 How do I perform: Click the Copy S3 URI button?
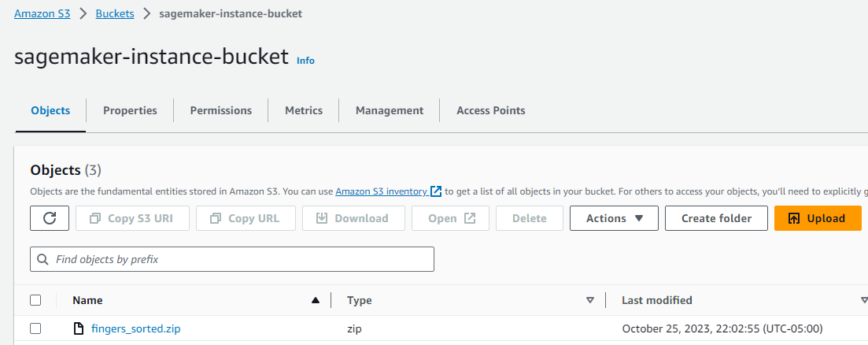[x=132, y=218]
